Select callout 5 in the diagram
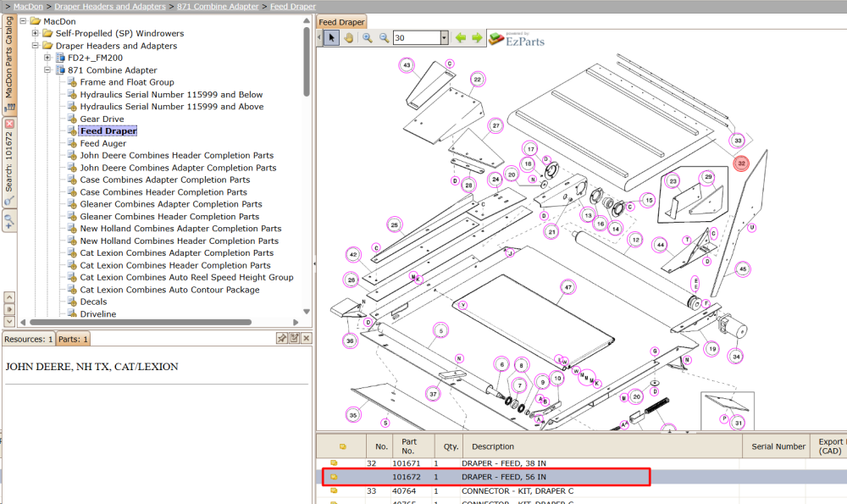The image size is (847, 504). click(440, 330)
